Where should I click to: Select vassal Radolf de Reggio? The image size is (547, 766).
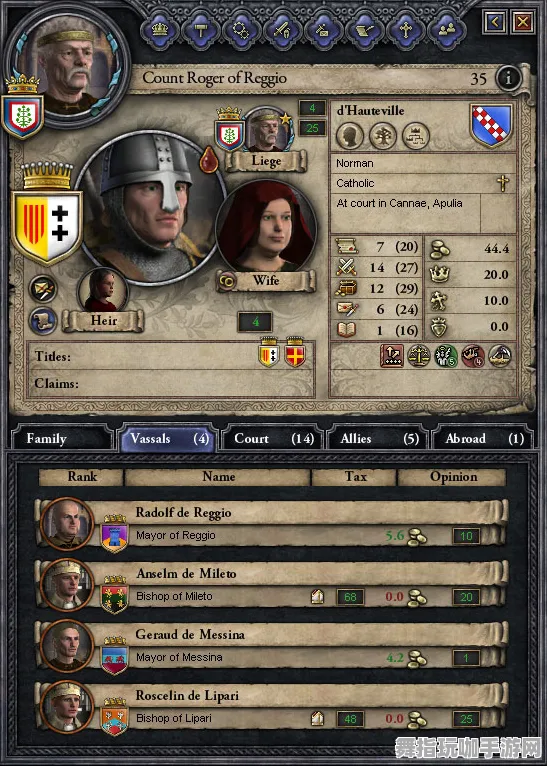point(274,525)
